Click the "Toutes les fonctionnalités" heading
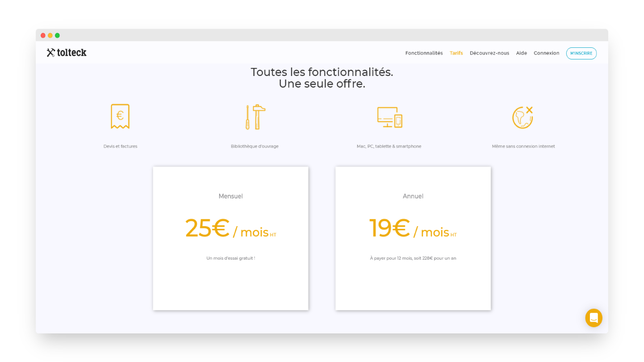Viewport: 644px width, 362px height. (x=322, y=72)
